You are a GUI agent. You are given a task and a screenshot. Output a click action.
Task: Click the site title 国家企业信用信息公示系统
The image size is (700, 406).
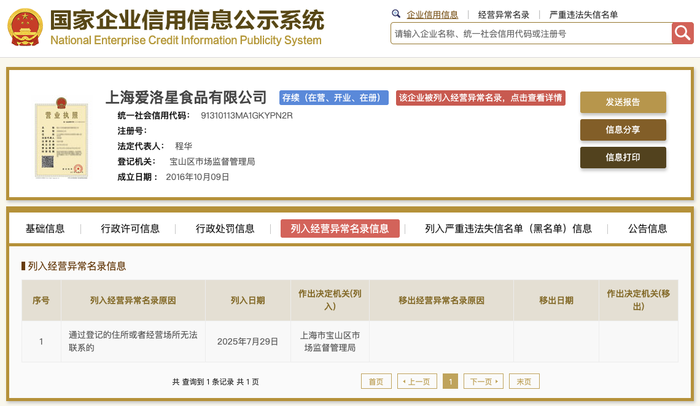(187, 20)
